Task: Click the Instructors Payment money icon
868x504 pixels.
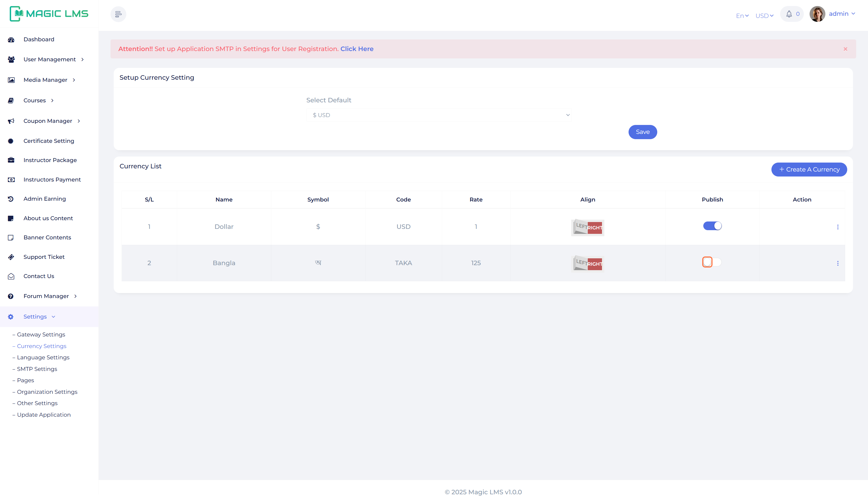Action: (x=11, y=180)
